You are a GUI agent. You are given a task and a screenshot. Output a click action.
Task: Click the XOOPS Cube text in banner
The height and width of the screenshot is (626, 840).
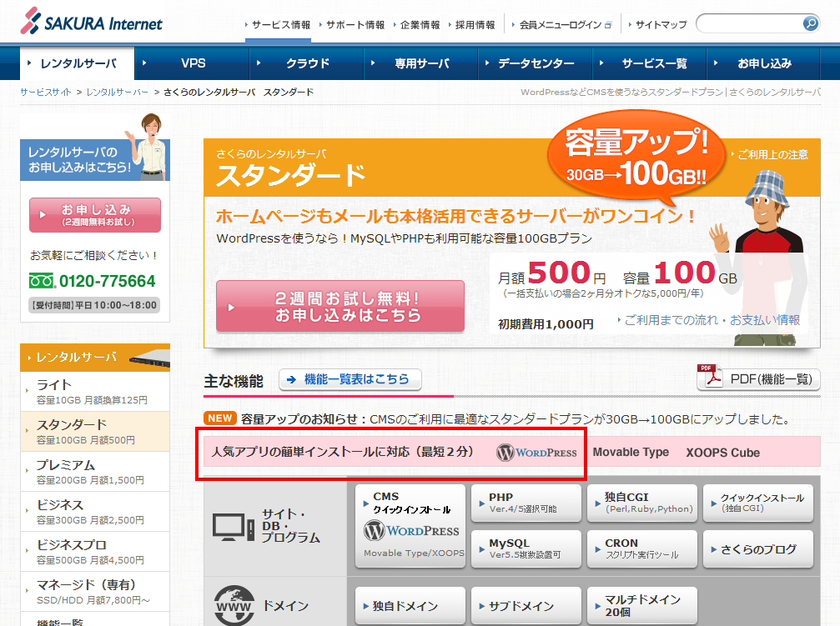pos(722,453)
